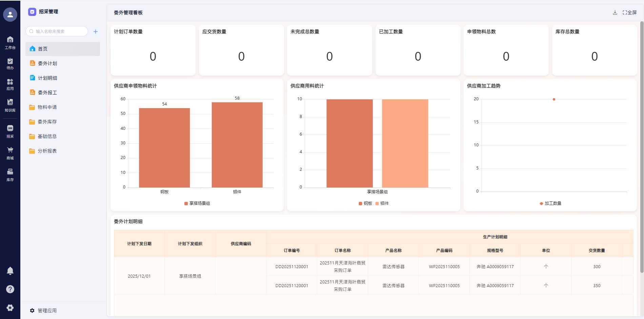Open the 工作台 workbench icon

(10, 42)
